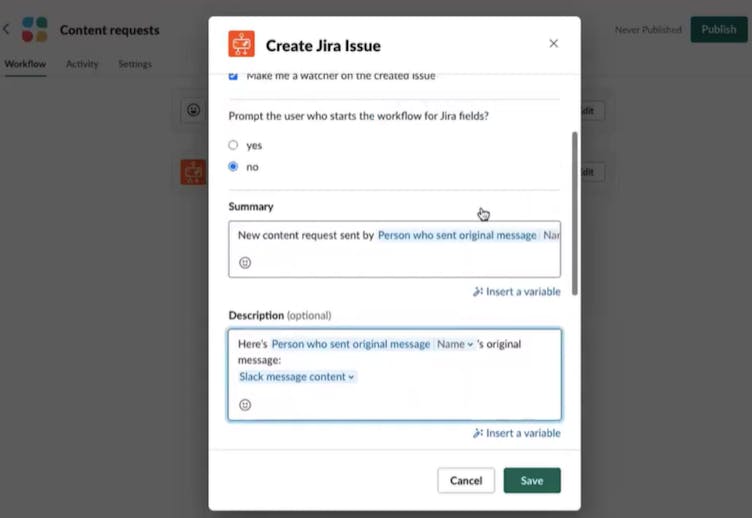Image resolution: width=752 pixels, height=518 pixels.
Task: Open the Name dropdown in Description variable
Action: pos(455,344)
